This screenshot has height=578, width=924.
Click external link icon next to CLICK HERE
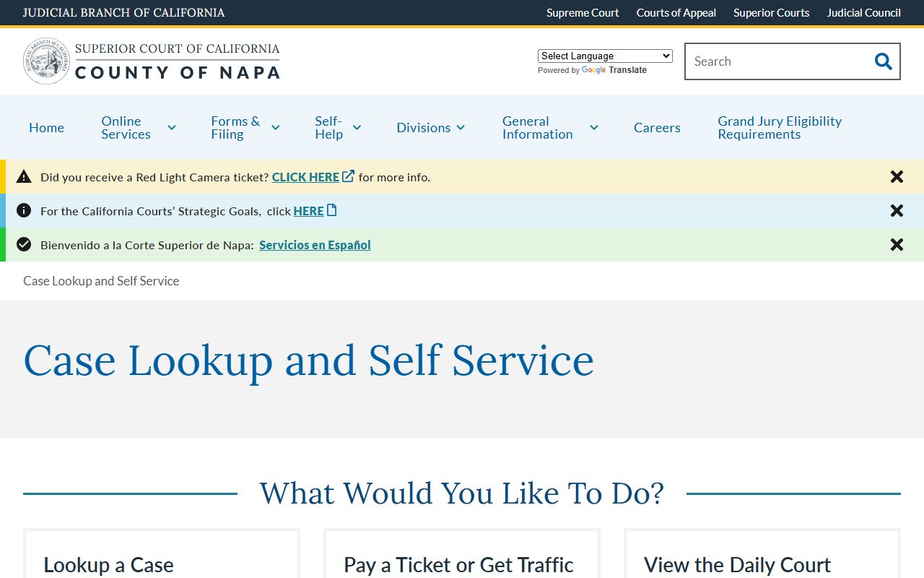[x=349, y=176]
